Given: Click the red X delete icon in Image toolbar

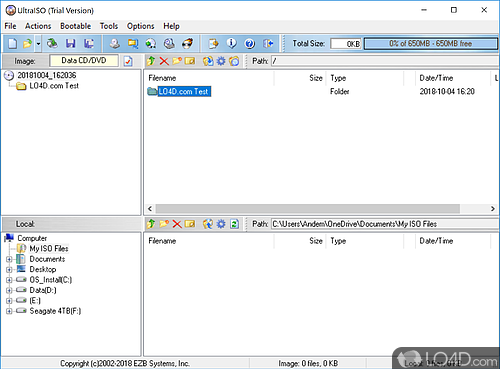Looking at the screenshot, I should (x=164, y=61).
